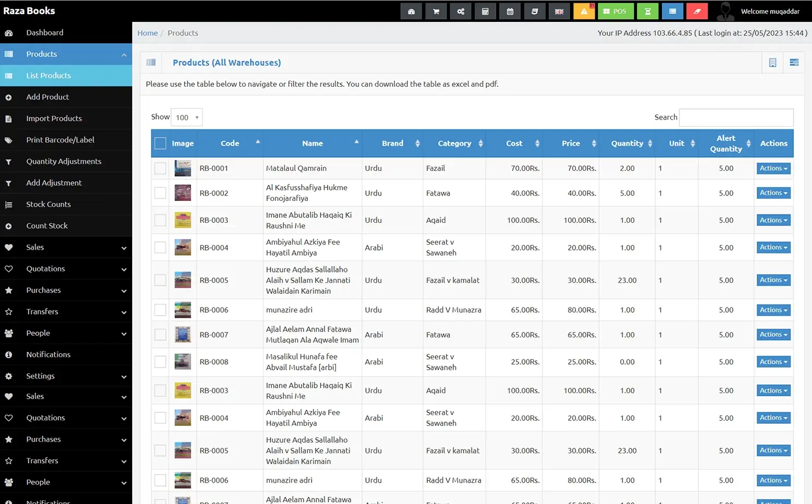The image size is (812, 504).
Task: Open the barcode icon beside Products heading
Action: 151,62
